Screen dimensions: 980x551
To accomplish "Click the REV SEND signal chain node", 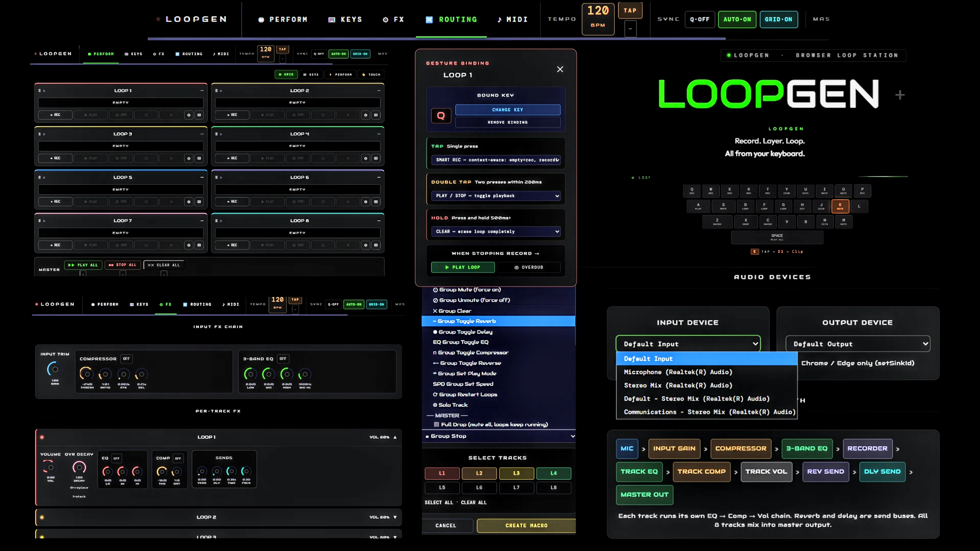I will point(826,472).
